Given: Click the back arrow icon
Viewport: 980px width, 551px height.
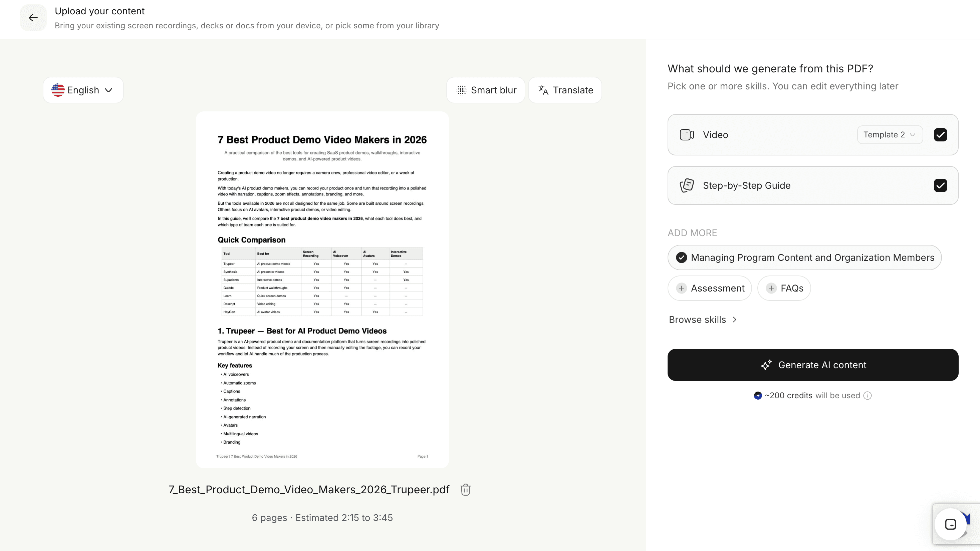Looking at the screenshot, I should (x=33, y=18).
